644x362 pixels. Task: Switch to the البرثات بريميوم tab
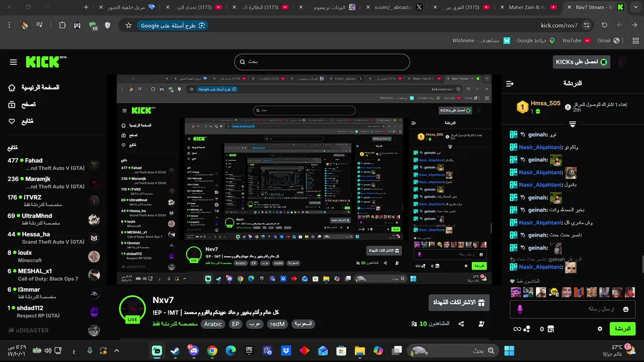click(x=328, y=7)
